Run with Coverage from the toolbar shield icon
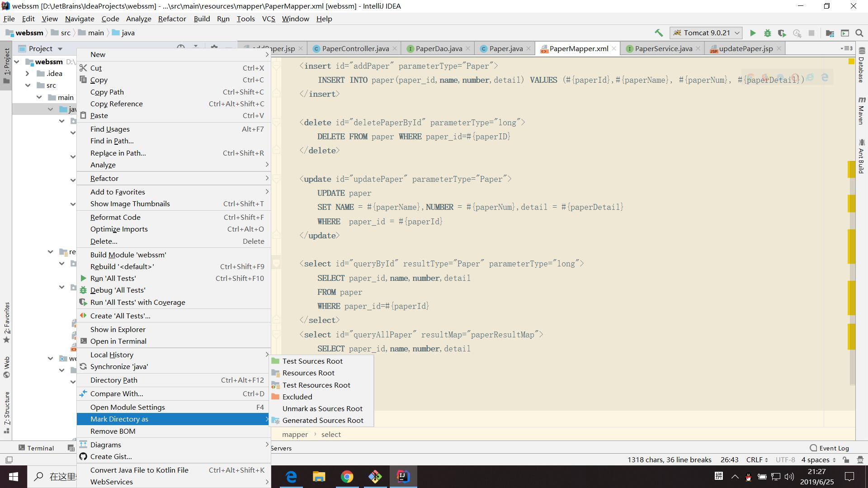The image size is (868, 488). (782, 33)
